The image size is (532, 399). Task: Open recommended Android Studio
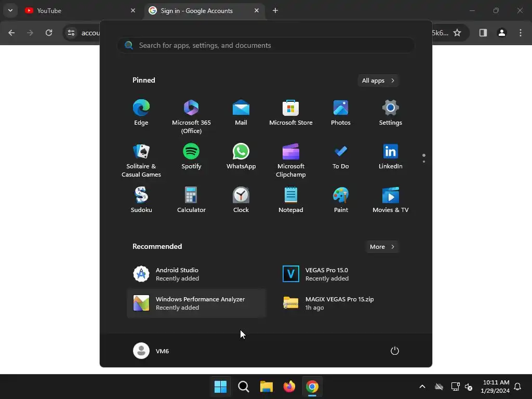pos(196,274)
